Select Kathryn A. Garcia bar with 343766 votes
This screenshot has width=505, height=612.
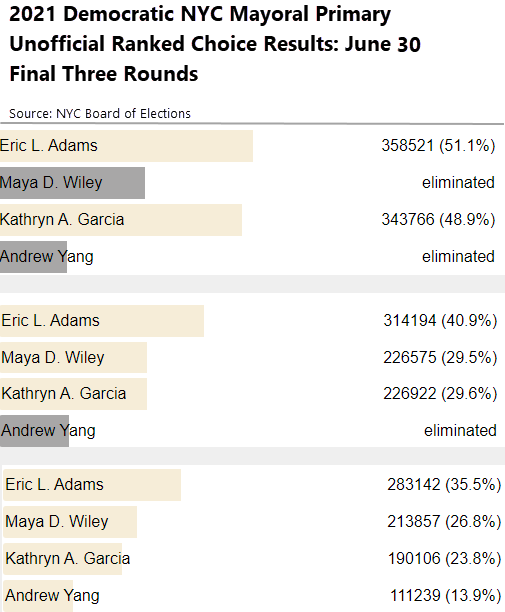pos(121,220)
